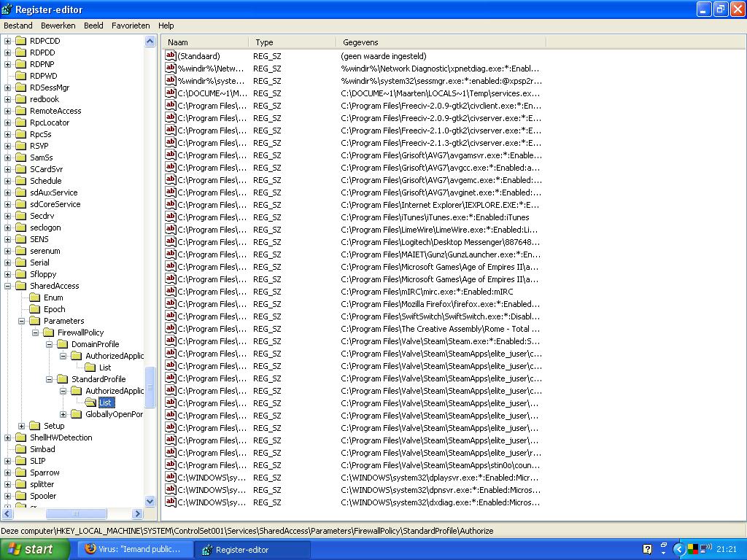
Task: Click tree horizontal scrollbar left arrow
Action: pos(7,514)
